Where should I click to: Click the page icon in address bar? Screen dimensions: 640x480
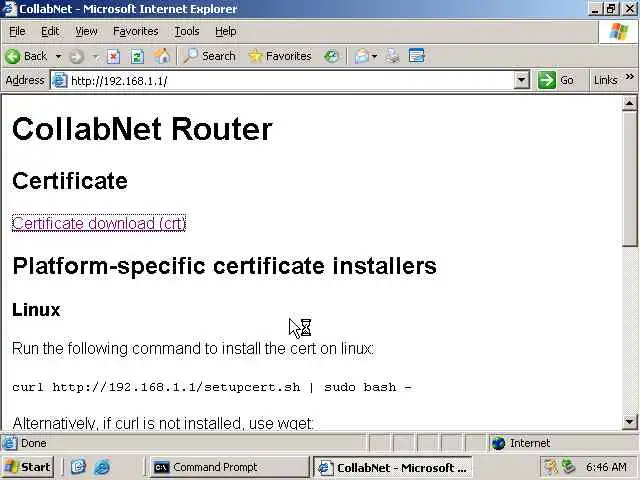59,80
